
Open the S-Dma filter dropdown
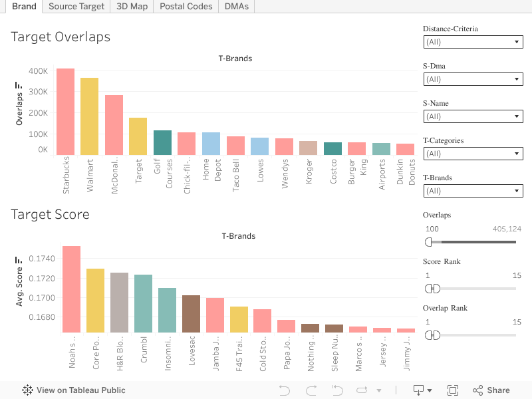tap(473, 79)
